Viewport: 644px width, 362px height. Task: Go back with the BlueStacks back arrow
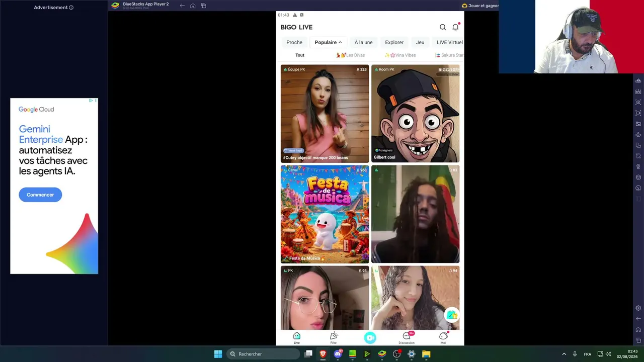pyautogui.click(x=182, y=6)
